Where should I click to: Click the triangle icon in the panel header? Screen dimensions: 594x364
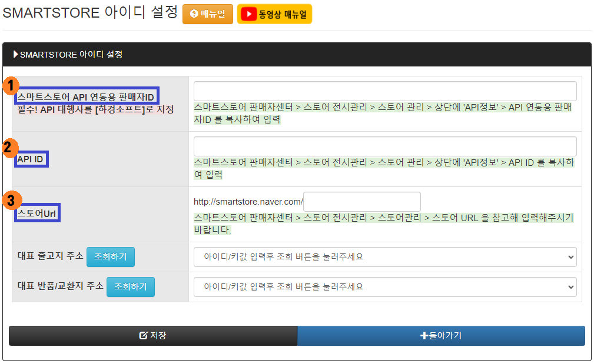(x=16, y=55)
